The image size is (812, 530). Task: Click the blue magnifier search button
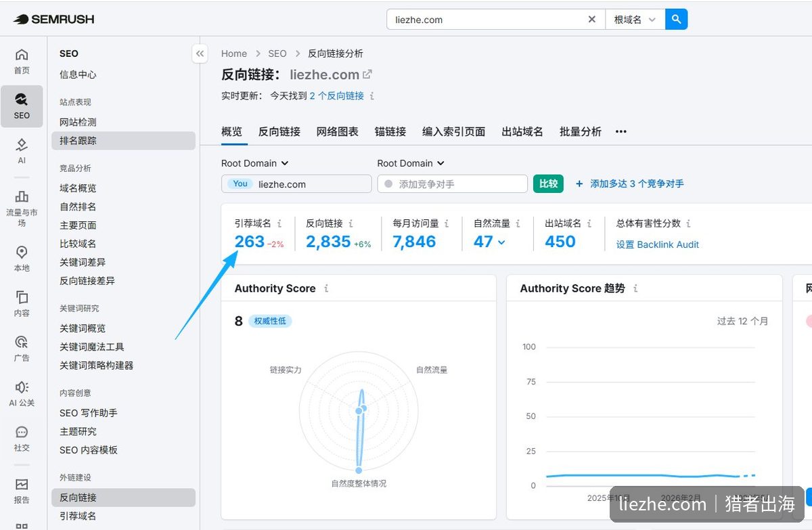(x=677, y=19)
